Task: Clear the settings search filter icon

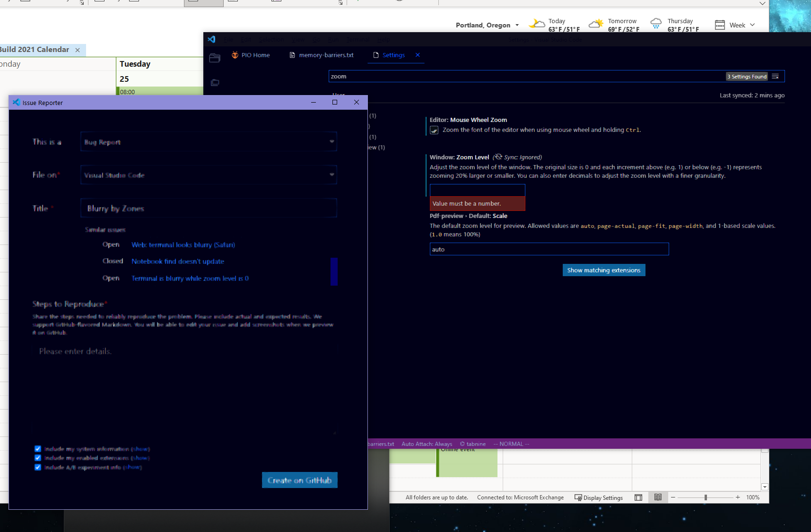Action: coord(776,76)
